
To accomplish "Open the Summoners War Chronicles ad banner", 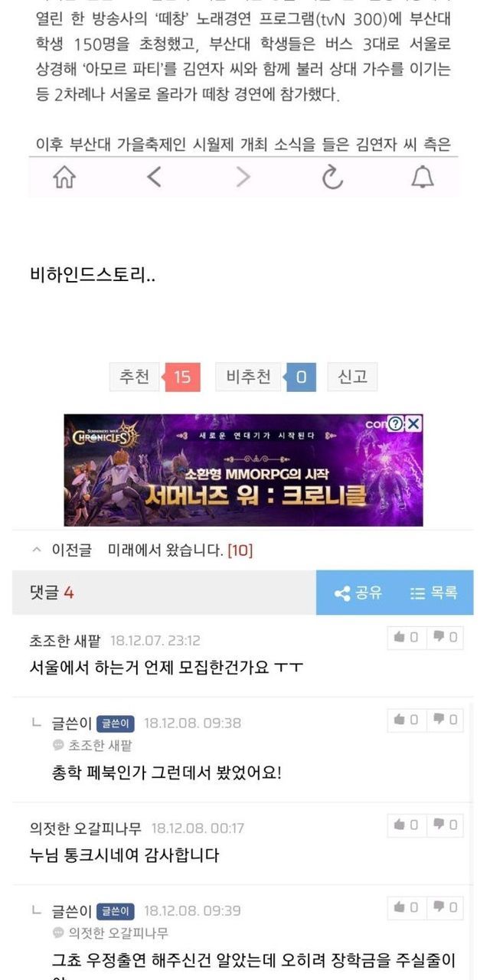I will (243, 470).
